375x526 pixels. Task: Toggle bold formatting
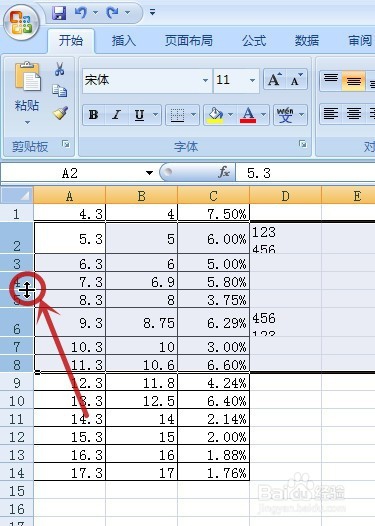93,115
